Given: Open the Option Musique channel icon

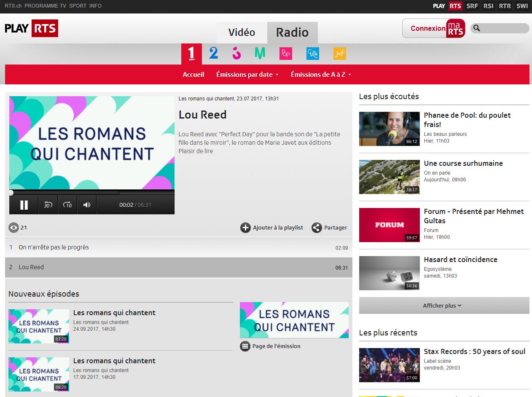Looking at the screenshot, I should pos(260,53).
